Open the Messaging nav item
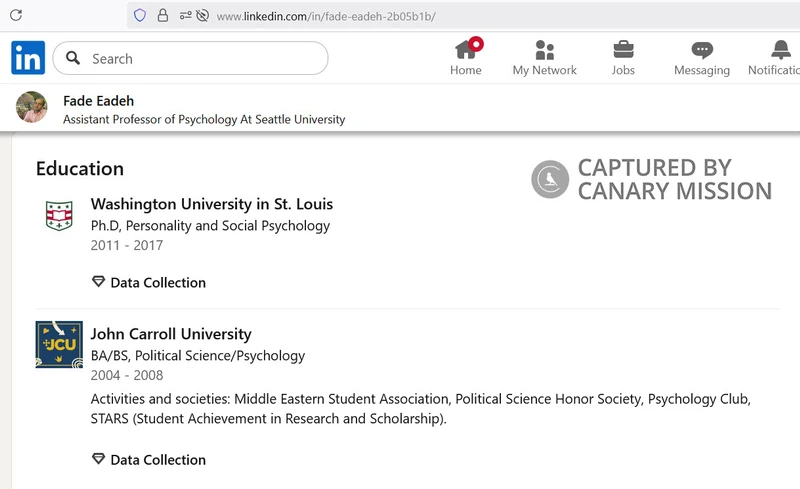The width and height of the screenshot is (800, 489). (702, 57)
